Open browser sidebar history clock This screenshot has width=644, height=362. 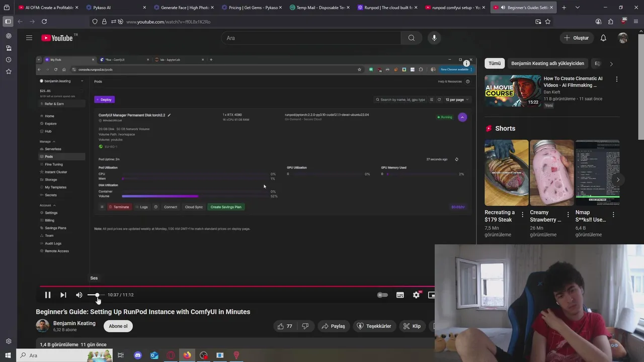9,60
